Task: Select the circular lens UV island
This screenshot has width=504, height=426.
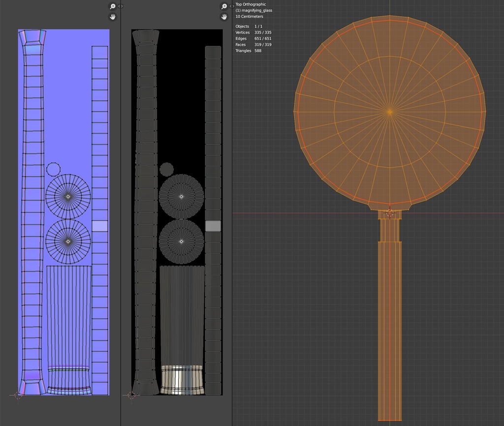Action: coord(67,197)
